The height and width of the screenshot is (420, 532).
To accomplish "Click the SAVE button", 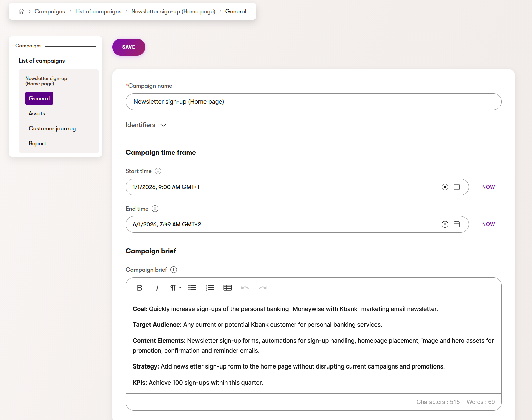I will pos(129,47).
